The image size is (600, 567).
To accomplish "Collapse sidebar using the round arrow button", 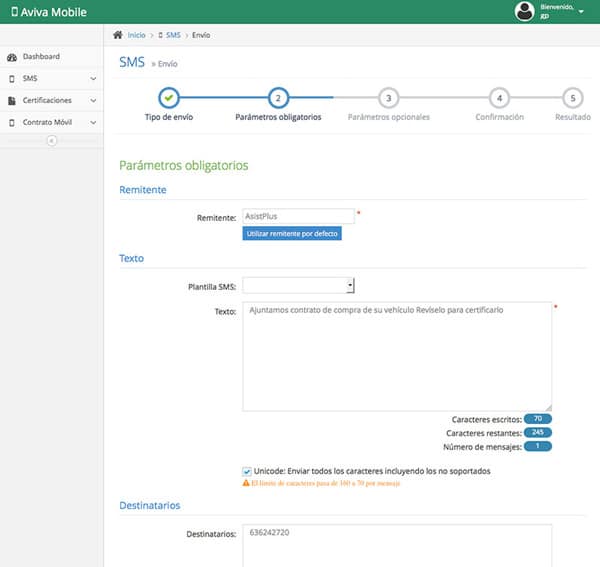I will point(52,140).
